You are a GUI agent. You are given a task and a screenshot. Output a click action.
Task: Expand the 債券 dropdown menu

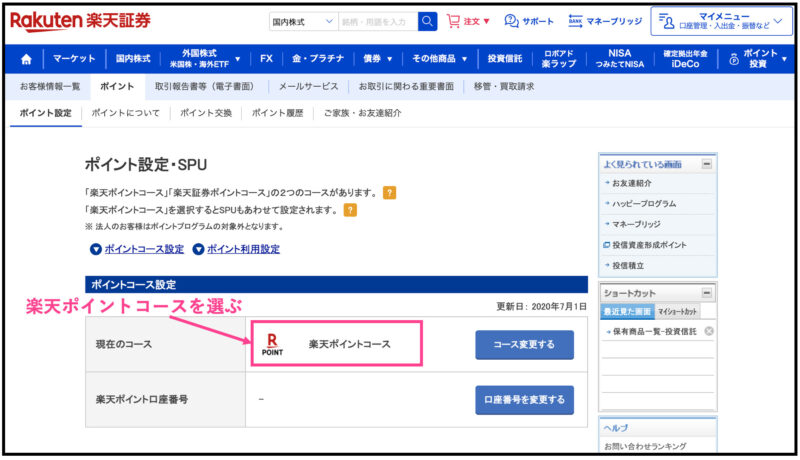(378, 59)
